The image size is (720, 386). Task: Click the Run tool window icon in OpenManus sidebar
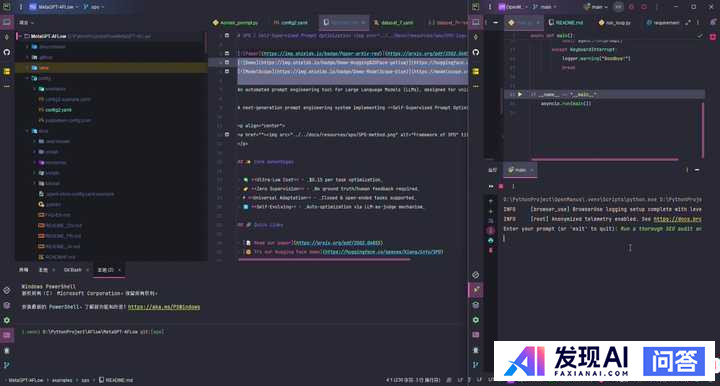tap(476, 290)
